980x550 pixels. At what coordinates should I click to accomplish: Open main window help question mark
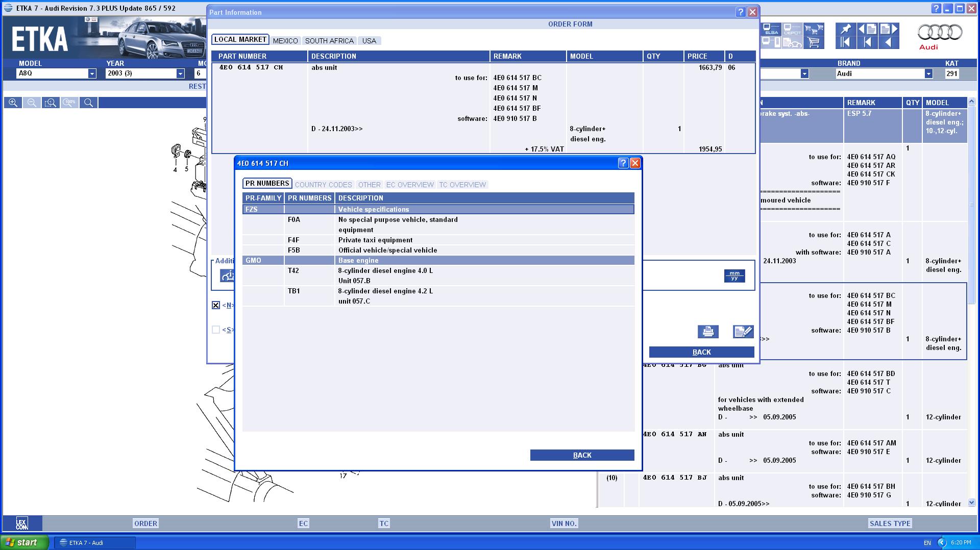coord(936,8)
